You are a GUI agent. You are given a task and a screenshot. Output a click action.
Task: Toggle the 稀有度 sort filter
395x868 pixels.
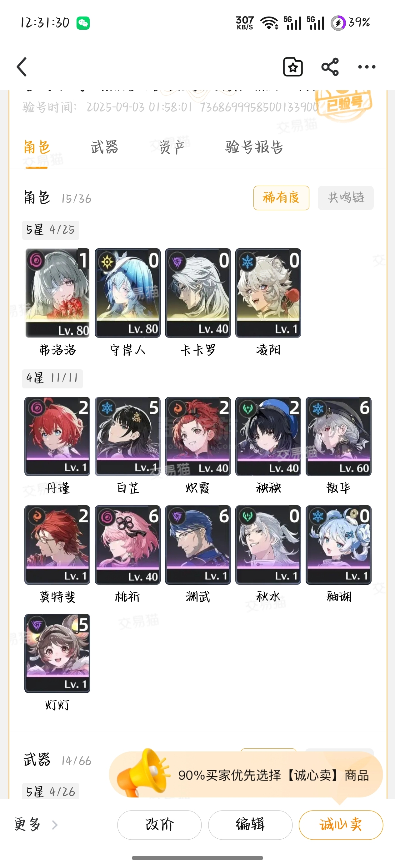281,198
